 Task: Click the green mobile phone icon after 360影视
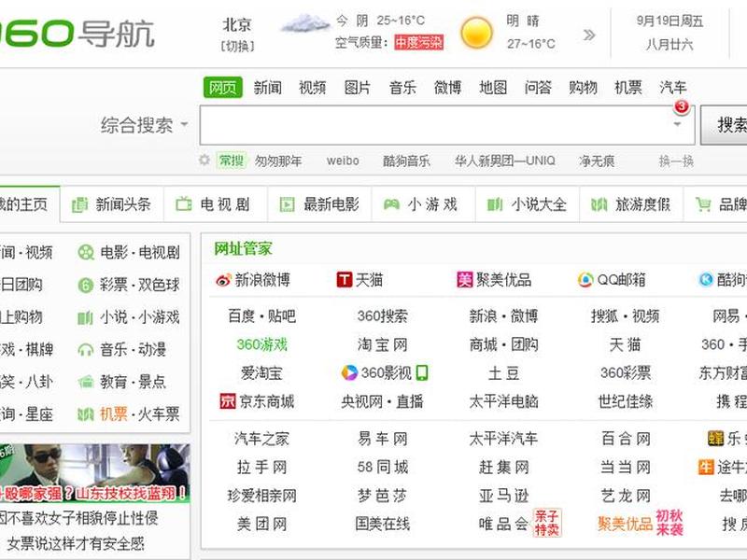[422, 372]
